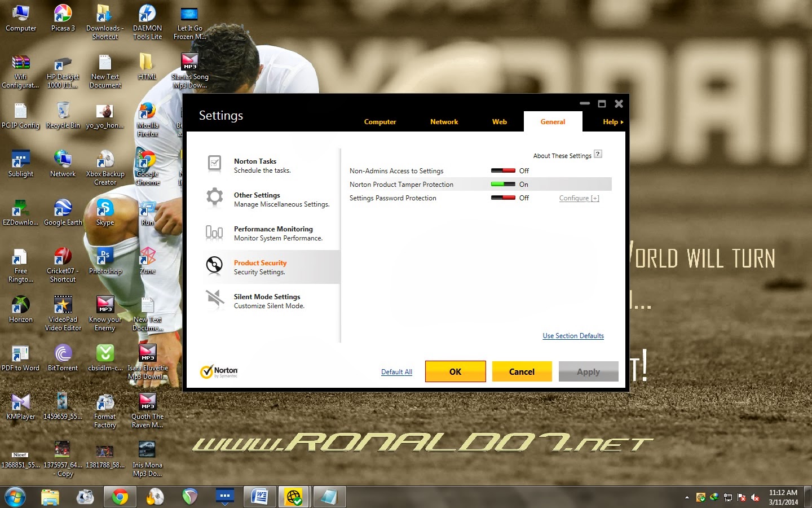The image size is (812, 508).
Task: Click the Cancel button
Action: pyautogui.click(x=522, y=371)
